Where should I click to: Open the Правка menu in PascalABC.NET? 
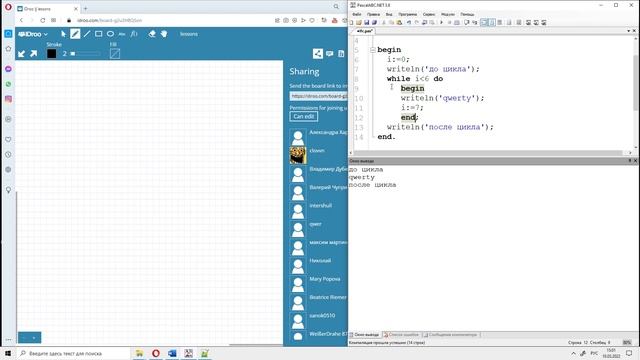pyautogui.click(x=373, y=14)
